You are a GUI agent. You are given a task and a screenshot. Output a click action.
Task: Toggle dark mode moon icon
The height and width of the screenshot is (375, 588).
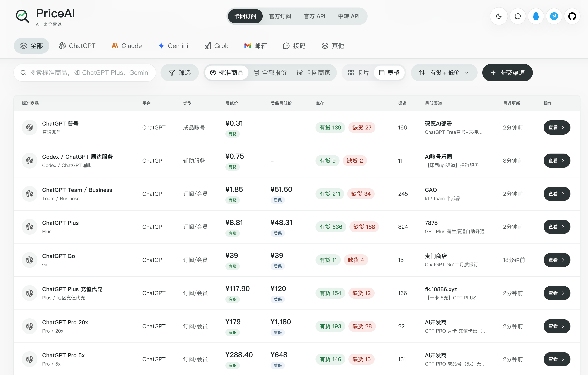[499, 16]
